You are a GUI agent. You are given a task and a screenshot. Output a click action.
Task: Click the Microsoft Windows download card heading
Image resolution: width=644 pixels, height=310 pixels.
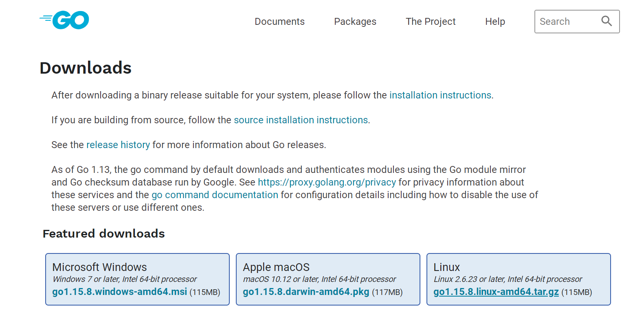tap(99, 267)
